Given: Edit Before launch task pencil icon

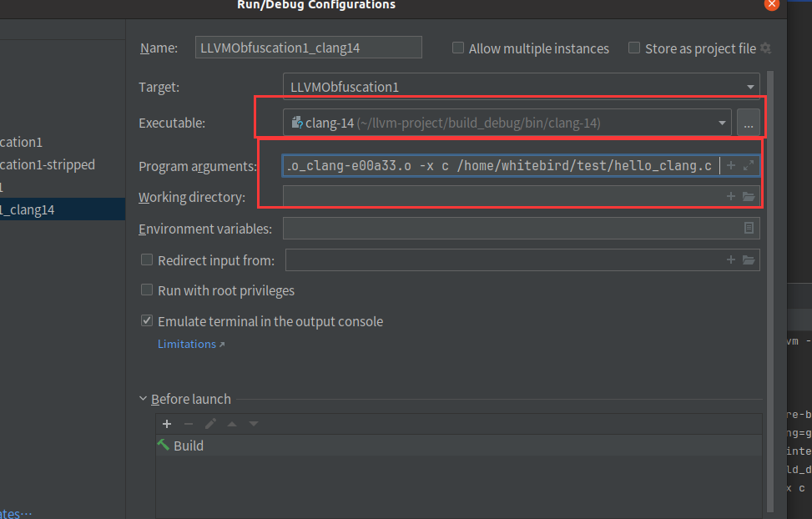Looking at the screenshot, I should [x=210, y=424].
